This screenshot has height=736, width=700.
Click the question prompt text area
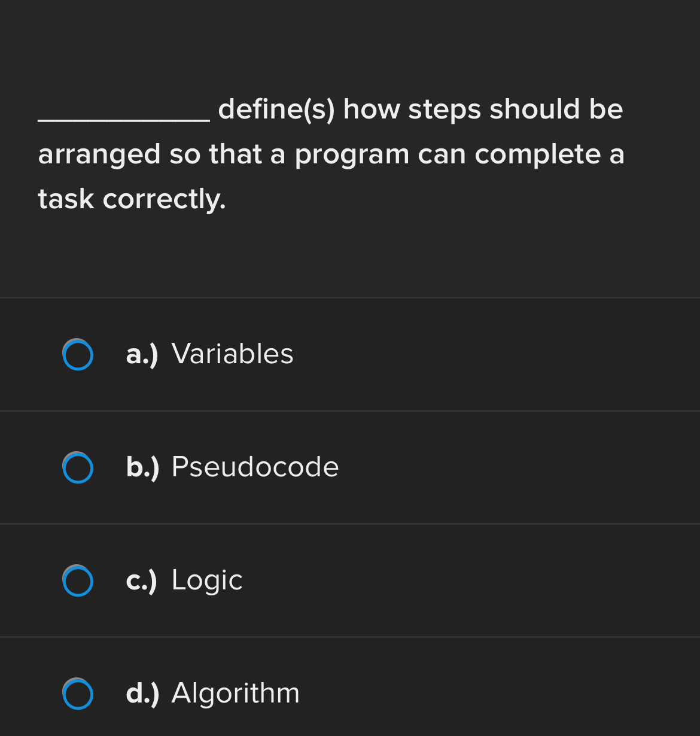331,154
